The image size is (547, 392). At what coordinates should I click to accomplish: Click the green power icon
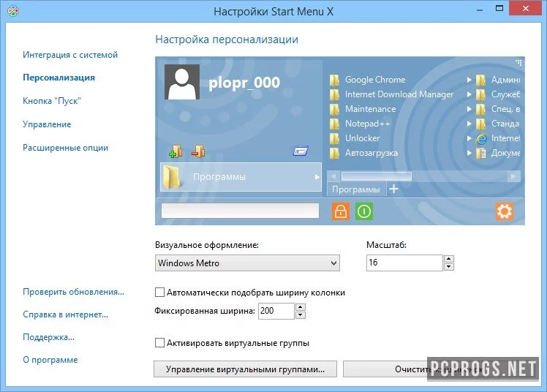click(364, 211)
